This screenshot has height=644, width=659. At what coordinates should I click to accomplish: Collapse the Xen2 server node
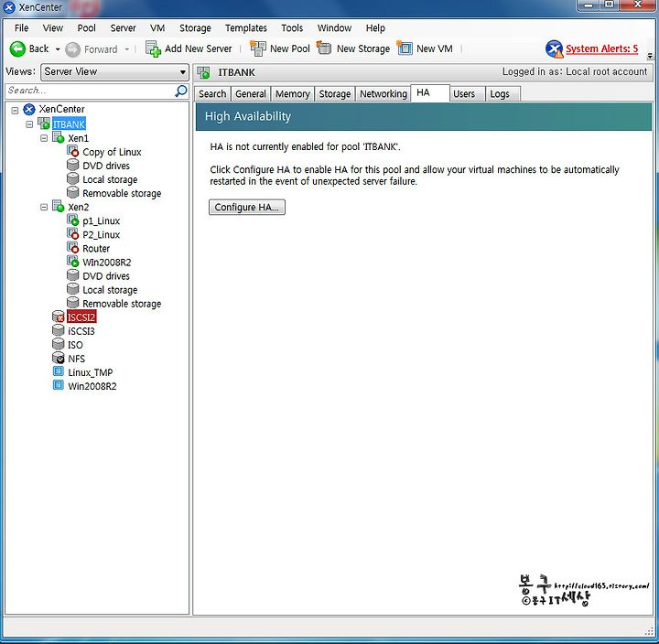[44, 207]
